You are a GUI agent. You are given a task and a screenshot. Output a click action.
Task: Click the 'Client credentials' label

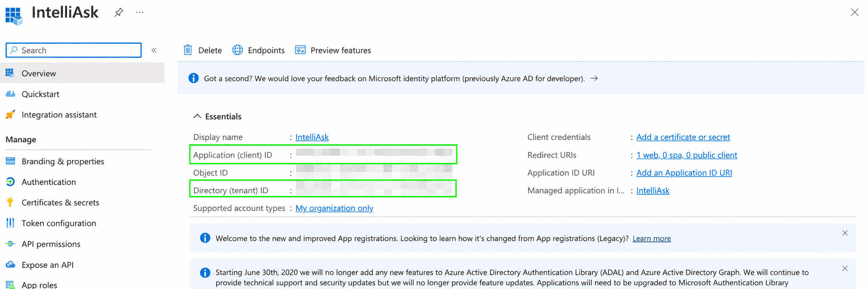click(x=559, y=137)
